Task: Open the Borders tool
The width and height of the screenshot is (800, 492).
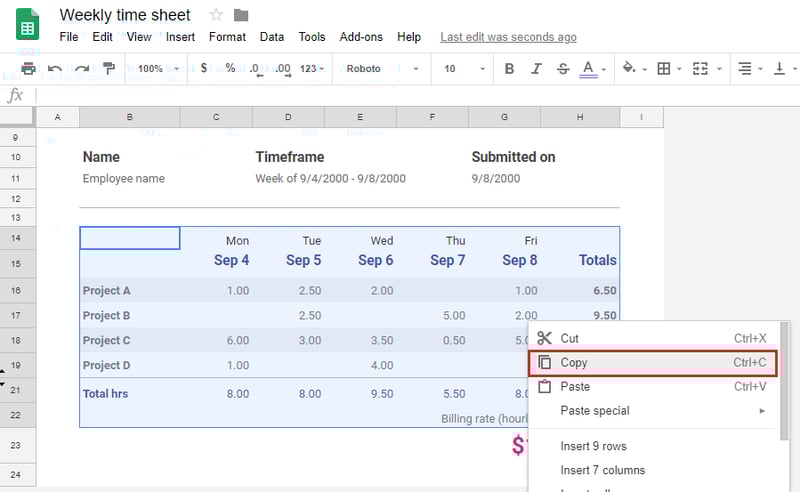Action: pyautogui.click(x=664, y=68)
